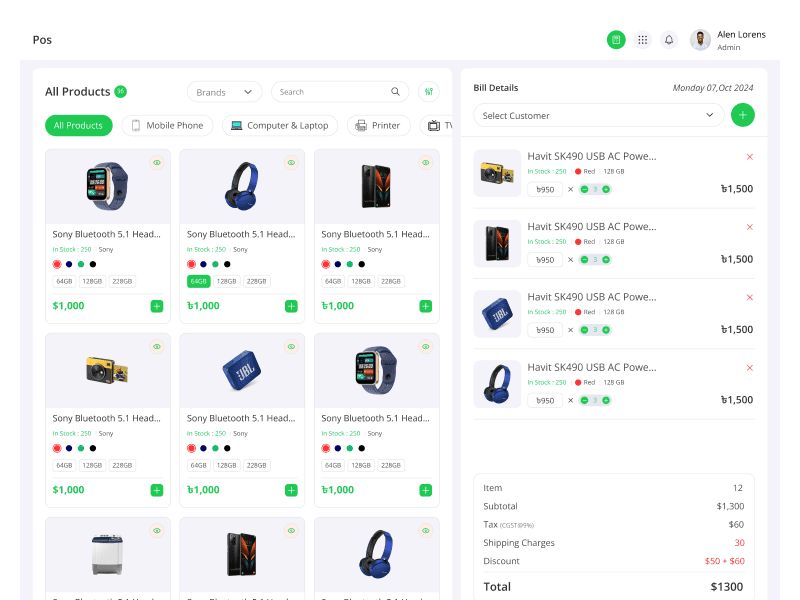Click the highlighted green 64GB storage option

click(198, 281)
